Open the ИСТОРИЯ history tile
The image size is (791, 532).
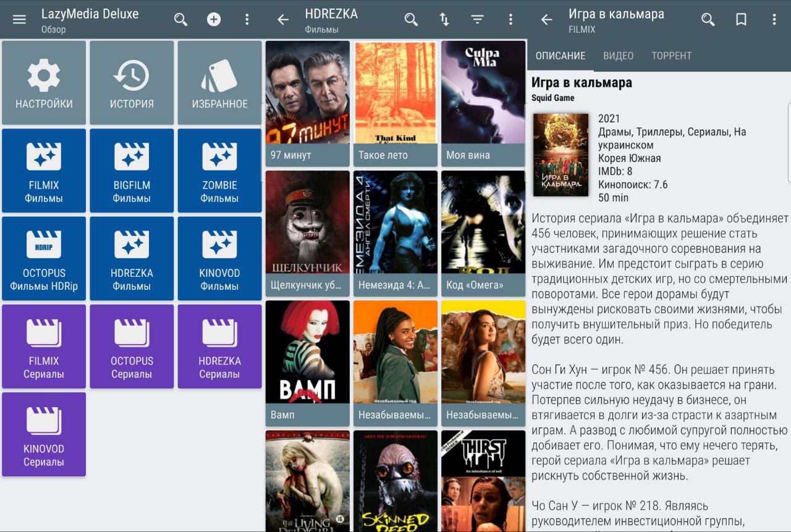(x=132, y=83)
